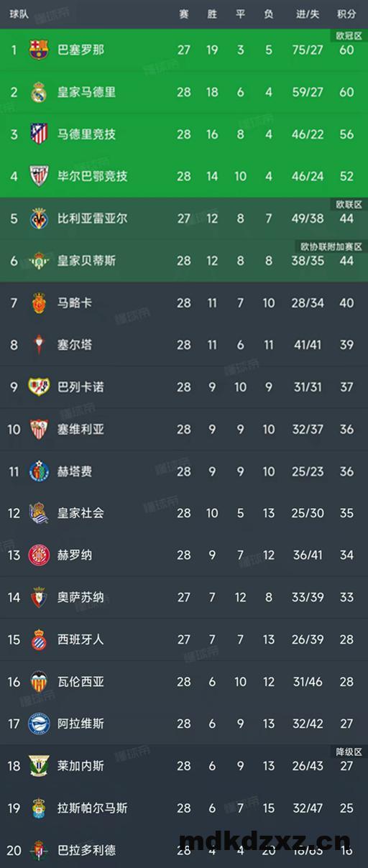Click the Mallorca club crest

click(x=39, y=303)
